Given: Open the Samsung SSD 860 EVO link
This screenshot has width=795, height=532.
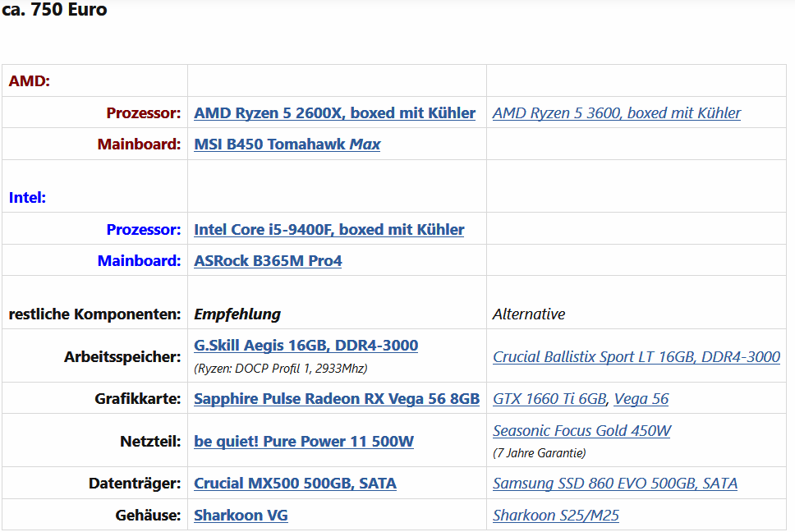Looking at the screenshot, I should [615, 484].
